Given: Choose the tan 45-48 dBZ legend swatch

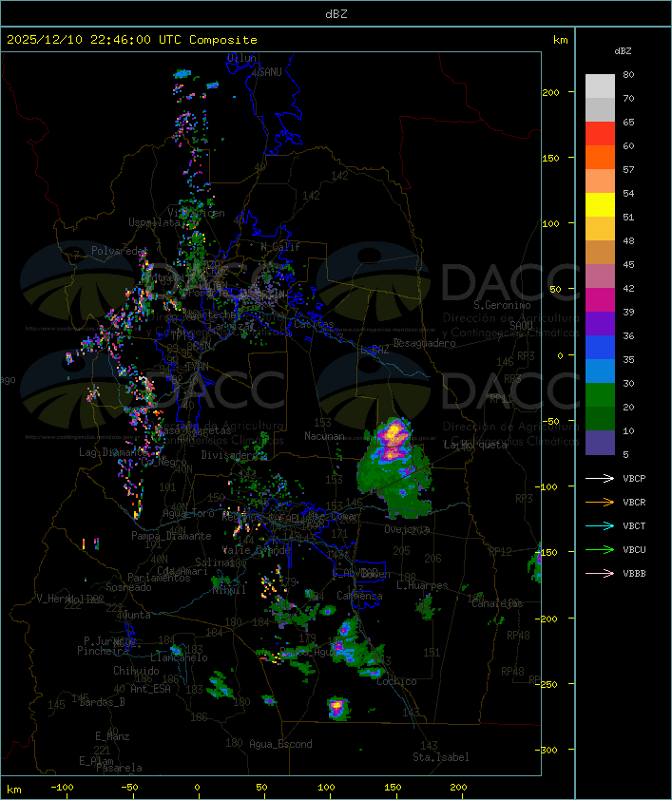Looking at the screenshot, I should point(600,253).
